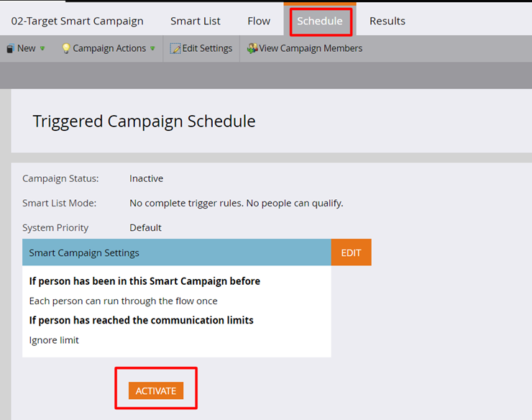532x420 pixels.
Task: Switch to the Smart List tab
Action: [x=195, y=21]
